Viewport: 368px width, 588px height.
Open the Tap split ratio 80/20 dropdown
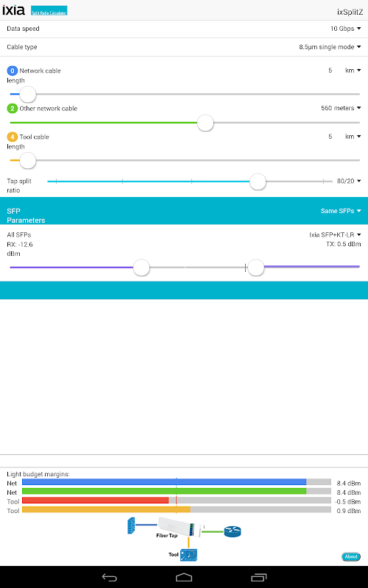pos(349,181)
